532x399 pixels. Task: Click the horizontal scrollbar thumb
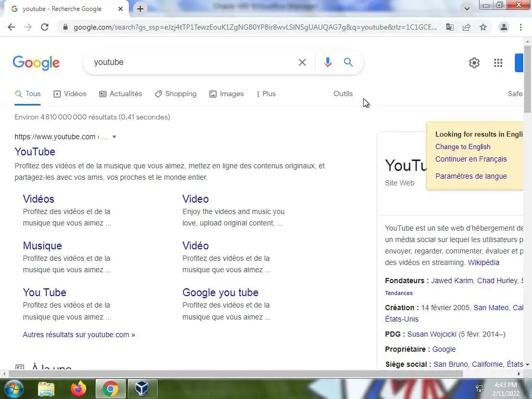pos(236,374)
